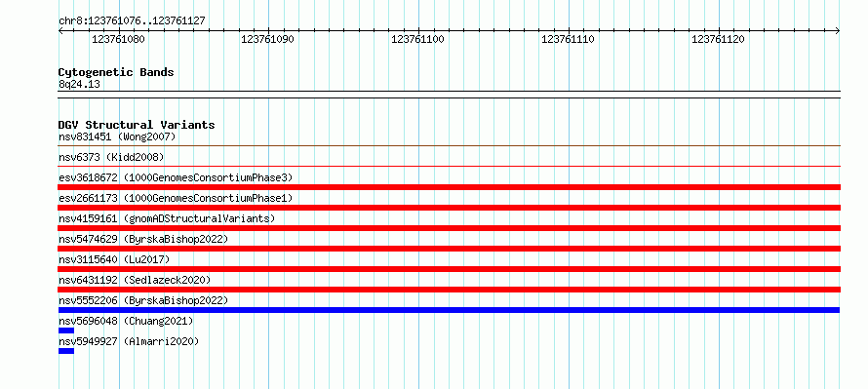Open variant nsv3115640 (Lu2017) label

pos(114,259)
